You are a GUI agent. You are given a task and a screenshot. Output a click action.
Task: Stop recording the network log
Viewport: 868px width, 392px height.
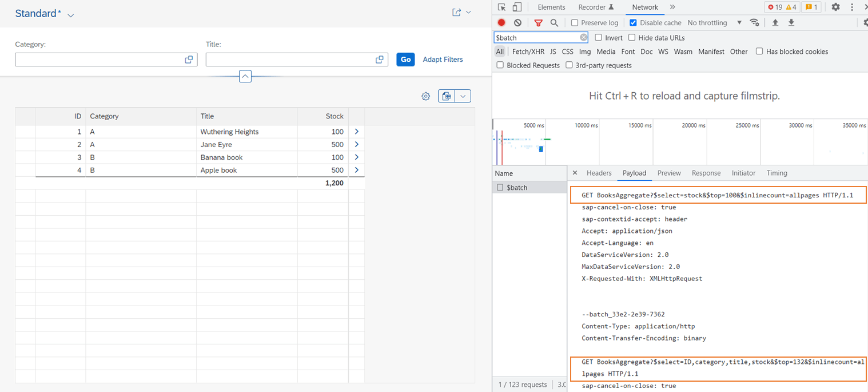[501, 22]
